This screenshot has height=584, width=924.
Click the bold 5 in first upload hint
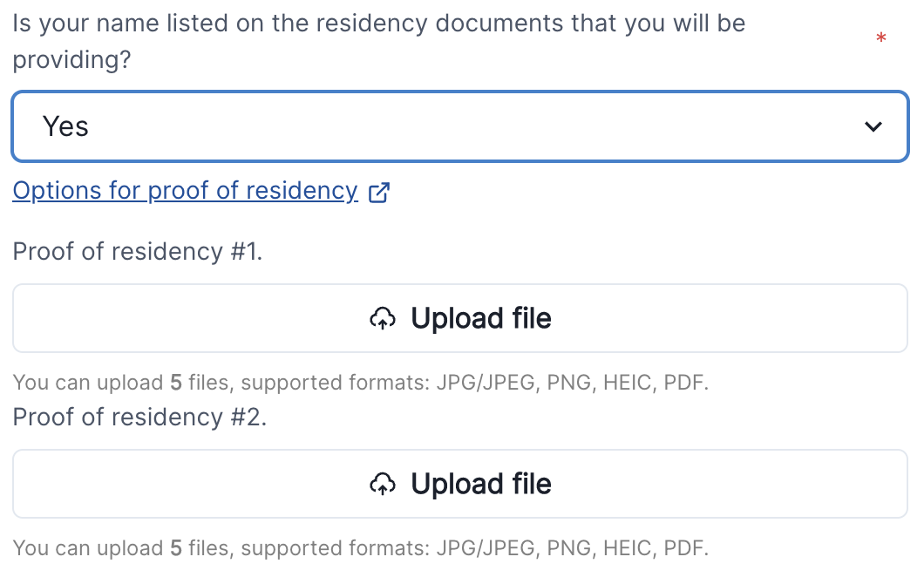click(x=176, y=383)
